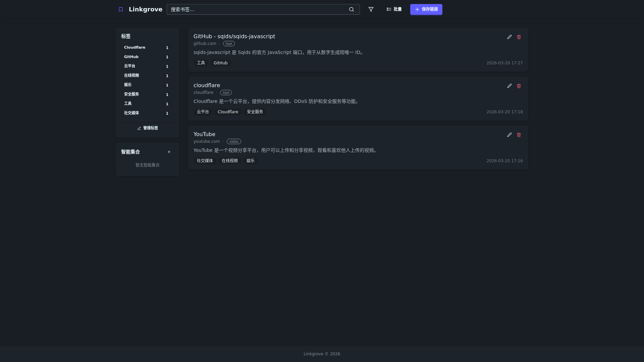This screenshot has width=644, height=362.
Task: Click youtube.com domain text
Action: [x=207, y=141]
